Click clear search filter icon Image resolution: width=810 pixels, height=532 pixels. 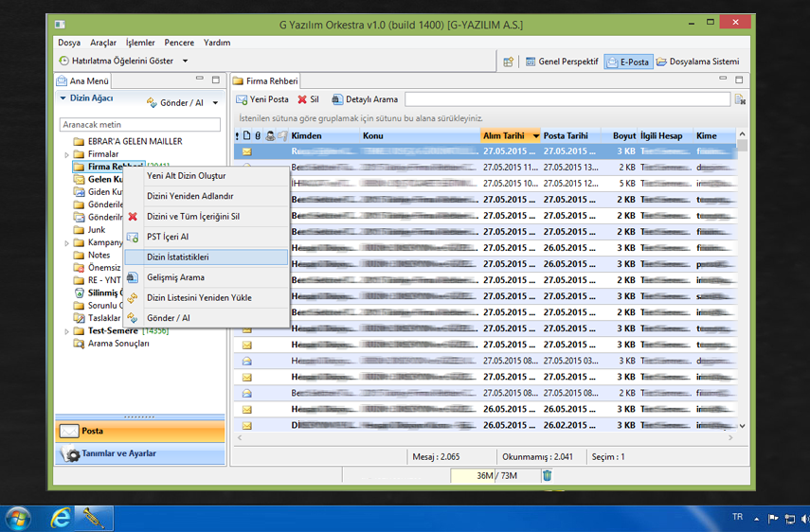740,99
